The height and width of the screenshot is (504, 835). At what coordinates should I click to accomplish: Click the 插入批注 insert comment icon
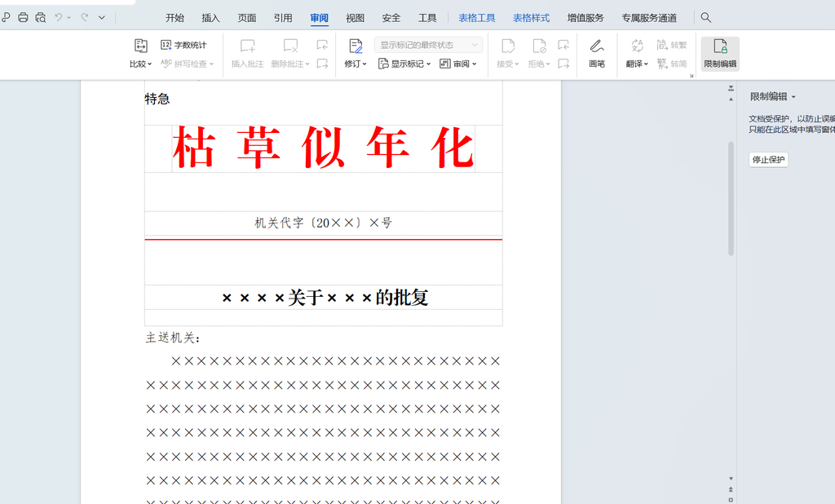coord(247,46)
